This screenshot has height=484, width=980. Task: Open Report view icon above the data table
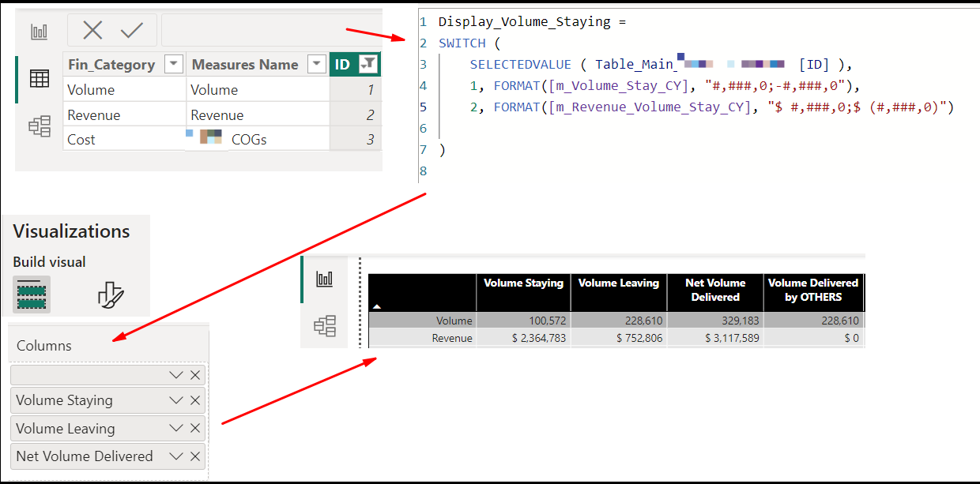point(40,32)
